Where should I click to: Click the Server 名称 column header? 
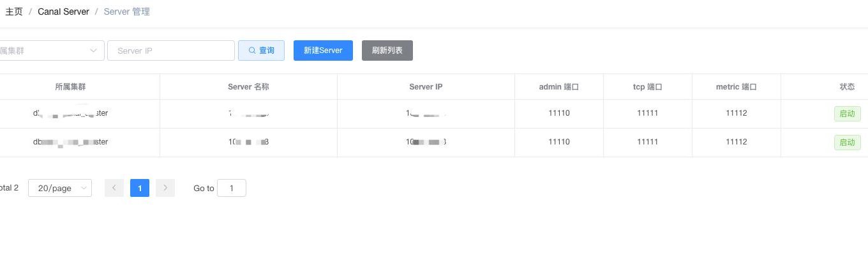point(248,87)
